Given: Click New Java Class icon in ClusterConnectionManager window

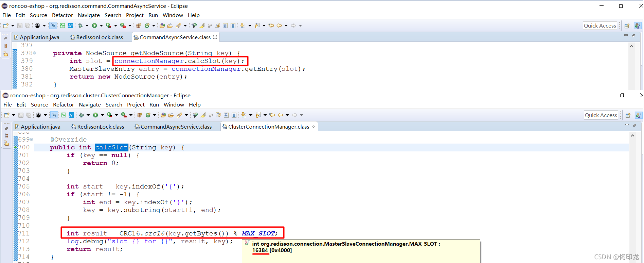Looking at the screenshot, I should (148, 115).
